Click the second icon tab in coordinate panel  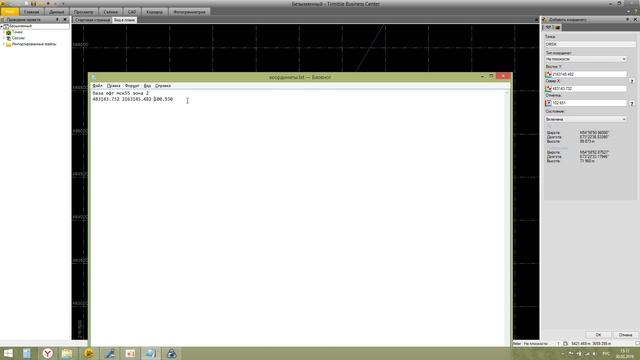(558, 27)
